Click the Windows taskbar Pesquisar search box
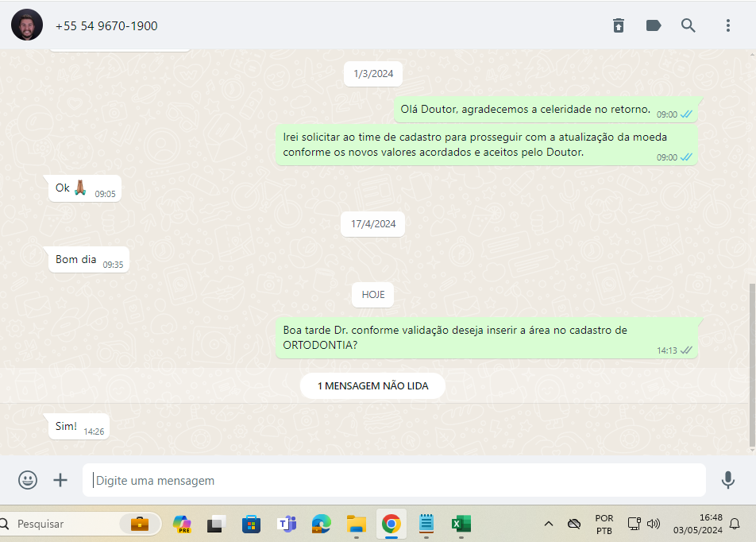Screen dimensions: 756x542 tap(64, 524)
